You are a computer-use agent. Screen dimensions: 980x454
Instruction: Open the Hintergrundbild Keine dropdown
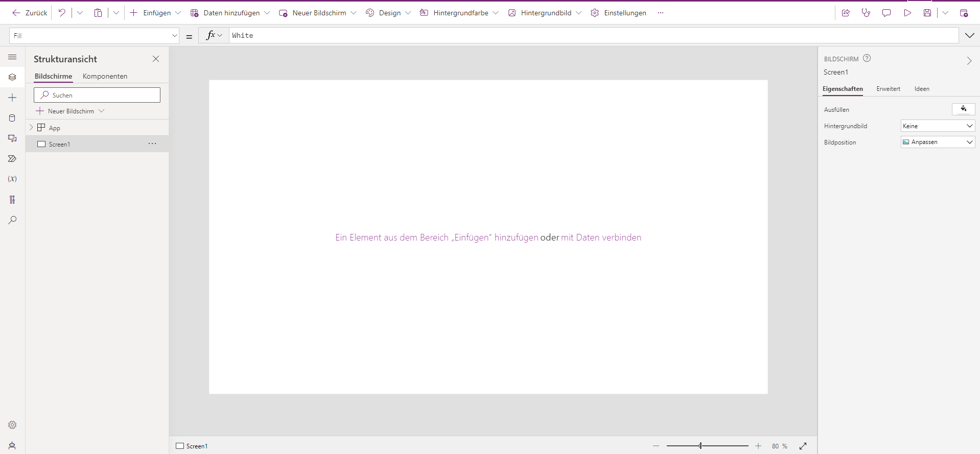click(x=938, y=126)
